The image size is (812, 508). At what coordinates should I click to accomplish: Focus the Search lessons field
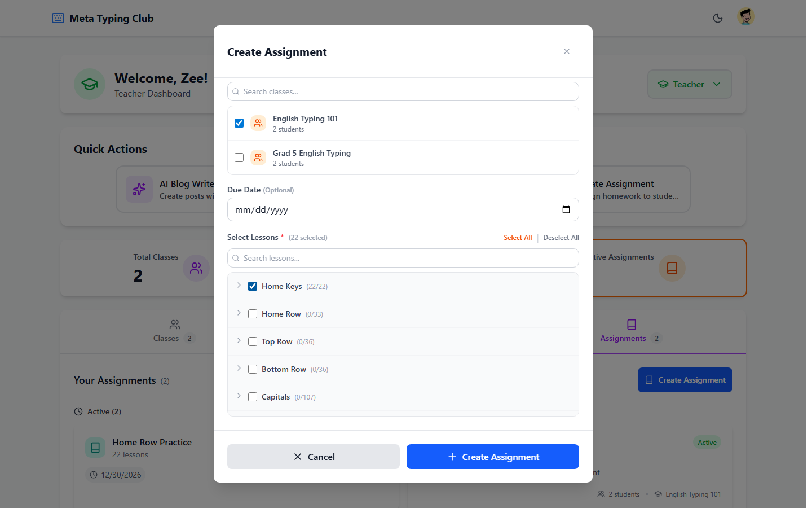pyautogui.click(x=403, y=258)
